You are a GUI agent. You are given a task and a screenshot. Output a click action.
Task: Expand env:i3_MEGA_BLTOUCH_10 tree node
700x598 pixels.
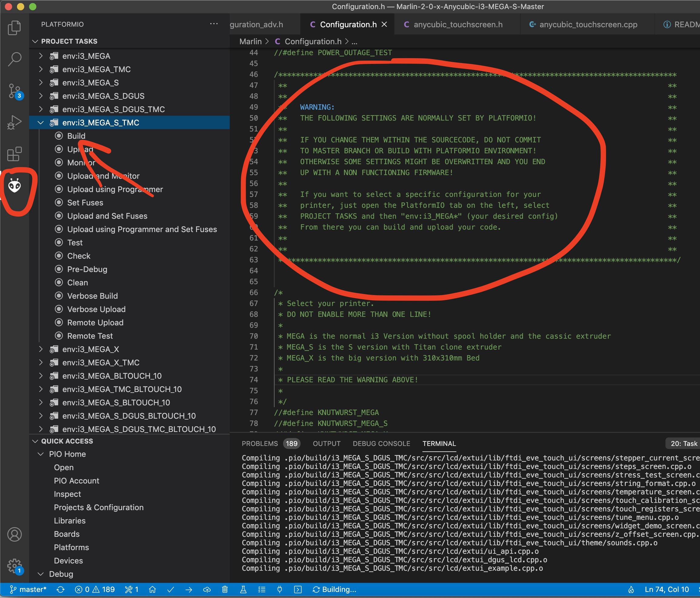(41, 376)
